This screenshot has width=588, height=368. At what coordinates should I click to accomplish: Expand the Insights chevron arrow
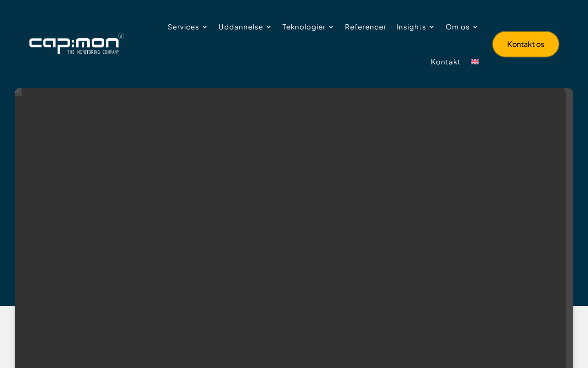click(431, 27)
